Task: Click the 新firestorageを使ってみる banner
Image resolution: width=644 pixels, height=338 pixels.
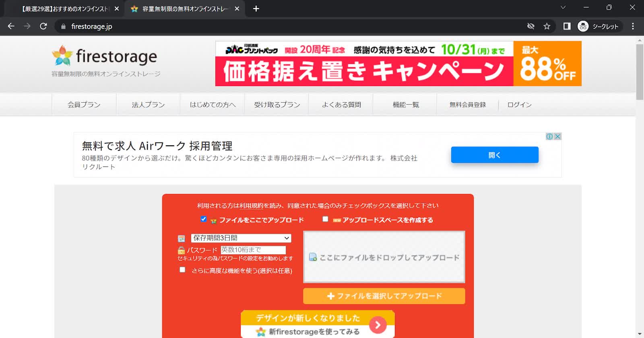Action: [x=318, y=324]
